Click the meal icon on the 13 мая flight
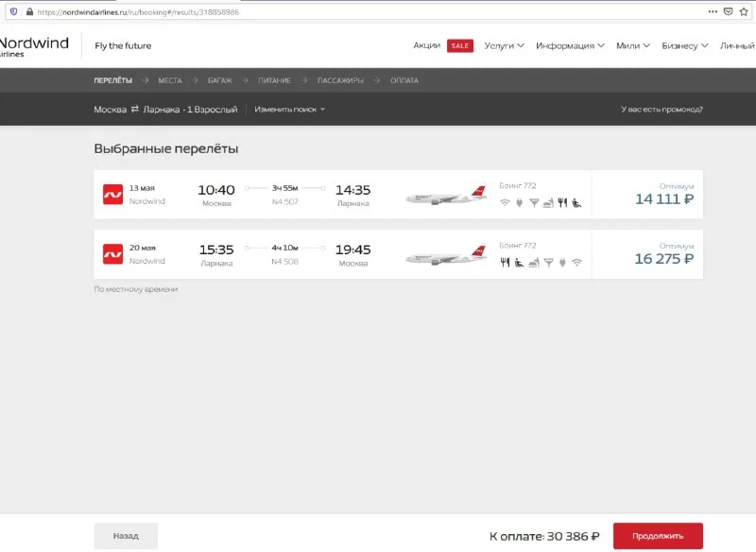Viewport: 756px width, 552px height. [561, 202]
